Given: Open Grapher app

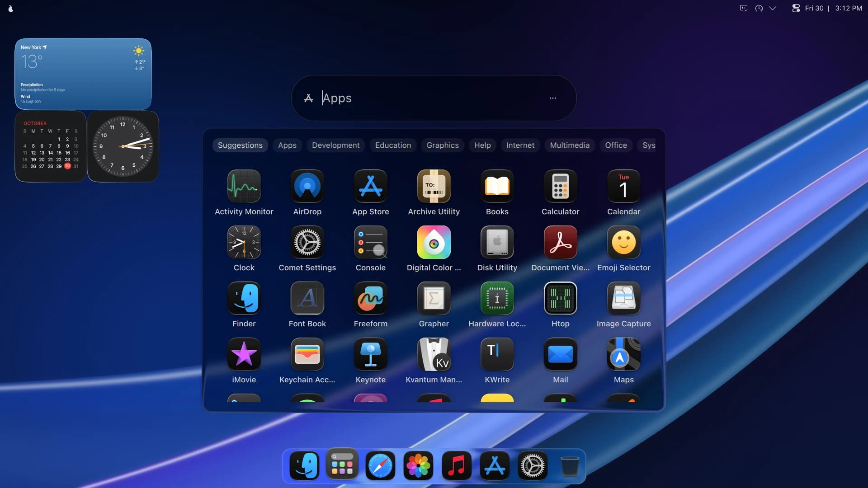Looking at the screenshot, I should pyautogui.click(x=434, y=298).
